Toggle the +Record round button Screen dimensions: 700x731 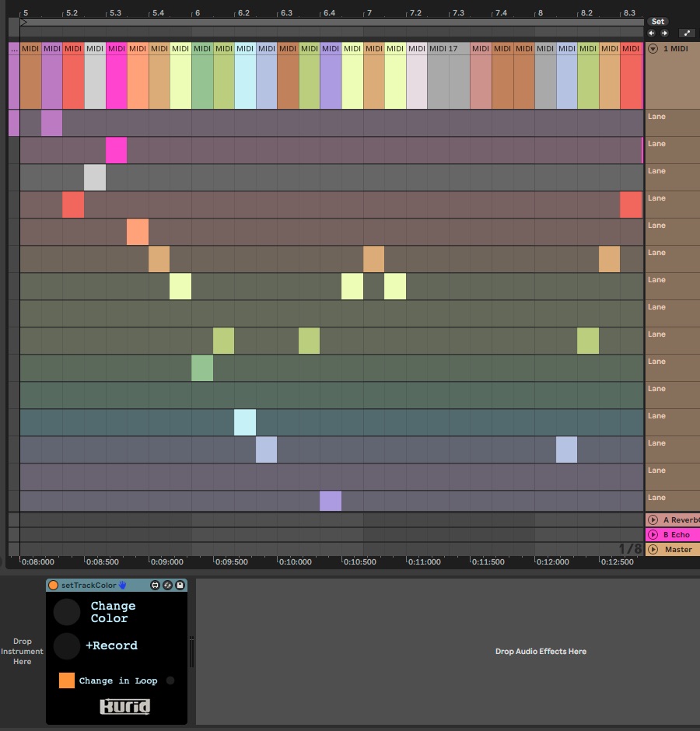[67, 645]
